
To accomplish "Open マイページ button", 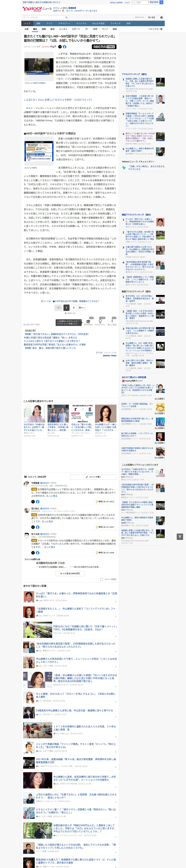I will click(139, 17).
